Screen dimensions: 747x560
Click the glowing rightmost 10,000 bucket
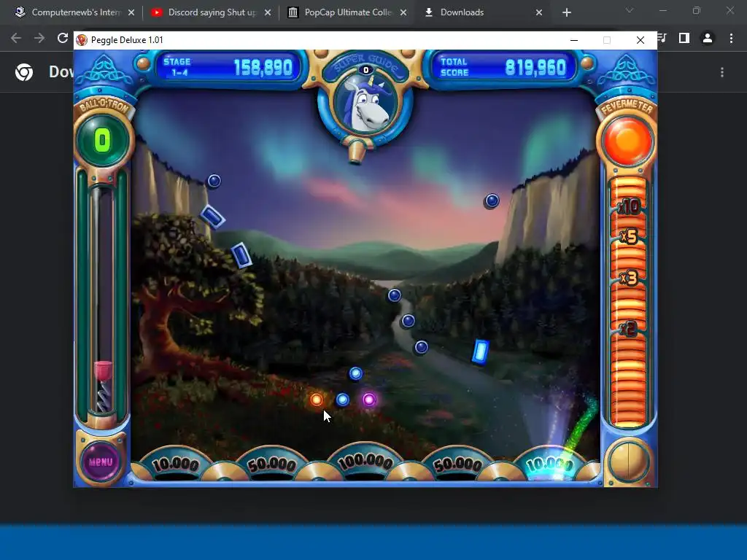coord(550,463)
